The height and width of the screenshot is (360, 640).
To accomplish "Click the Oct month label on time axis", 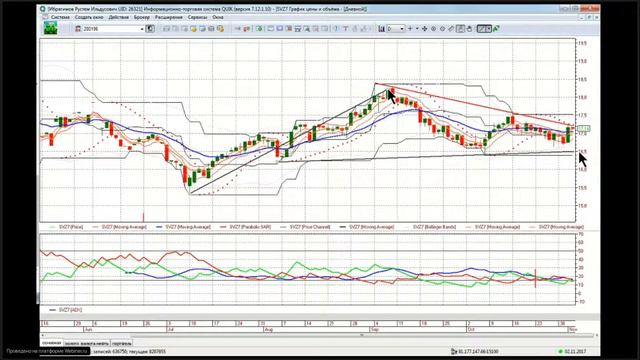I will pos(471,329).
